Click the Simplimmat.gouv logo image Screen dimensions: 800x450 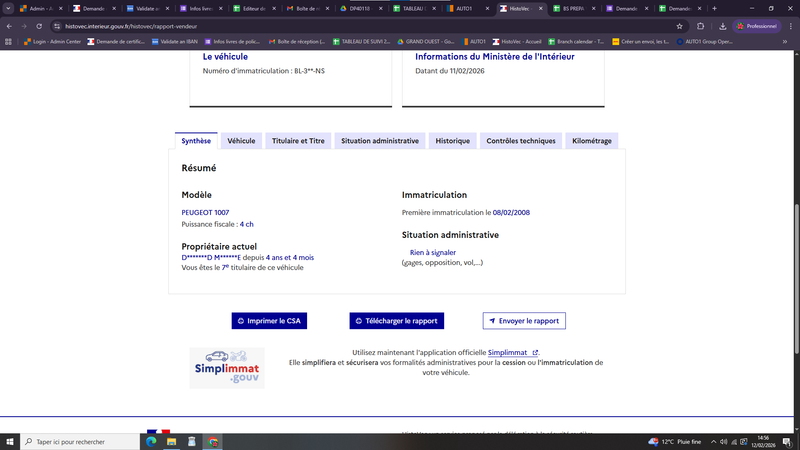point(227,367)
